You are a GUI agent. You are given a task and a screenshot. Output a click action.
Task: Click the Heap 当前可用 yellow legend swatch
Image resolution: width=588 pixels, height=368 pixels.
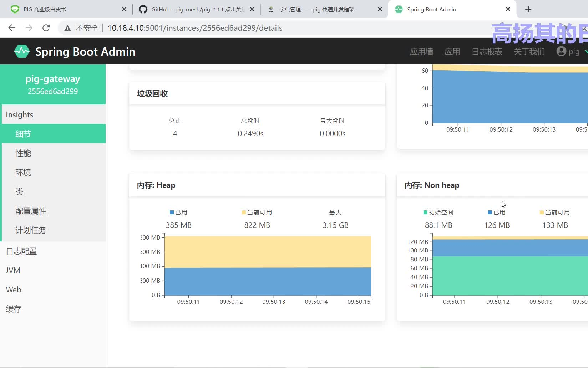244,213
